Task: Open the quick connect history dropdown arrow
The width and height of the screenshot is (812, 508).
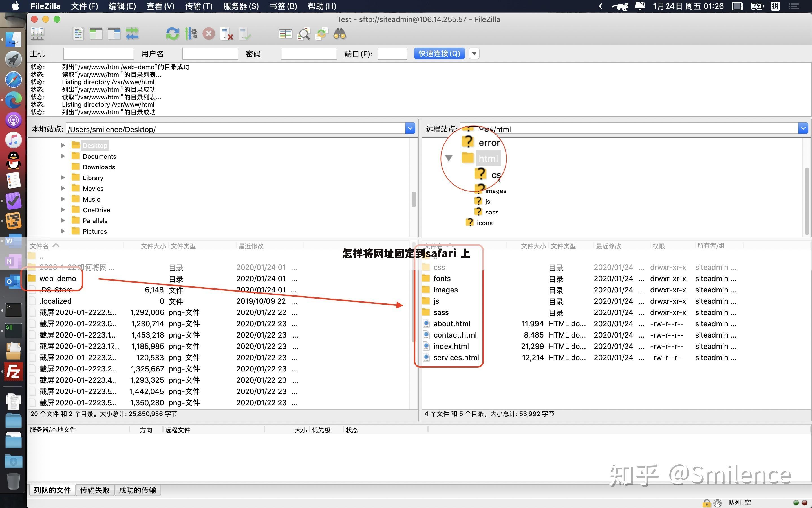Action: (474, 53)
